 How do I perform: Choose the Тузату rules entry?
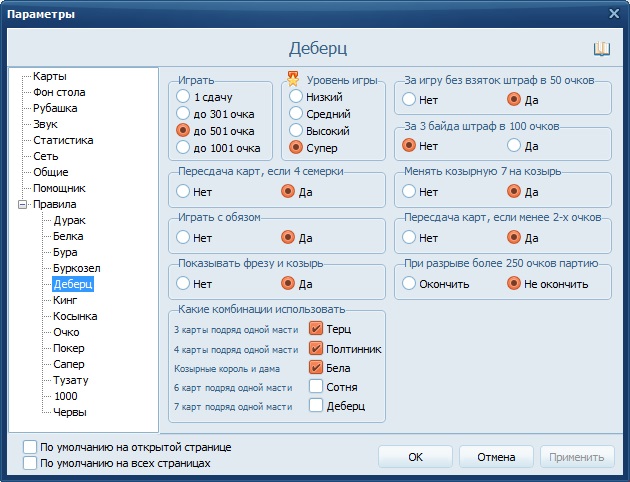[72, 380]
